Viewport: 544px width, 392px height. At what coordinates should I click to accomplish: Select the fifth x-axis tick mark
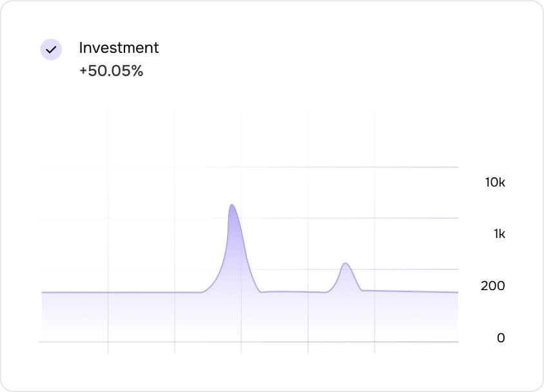coord(374,347)
